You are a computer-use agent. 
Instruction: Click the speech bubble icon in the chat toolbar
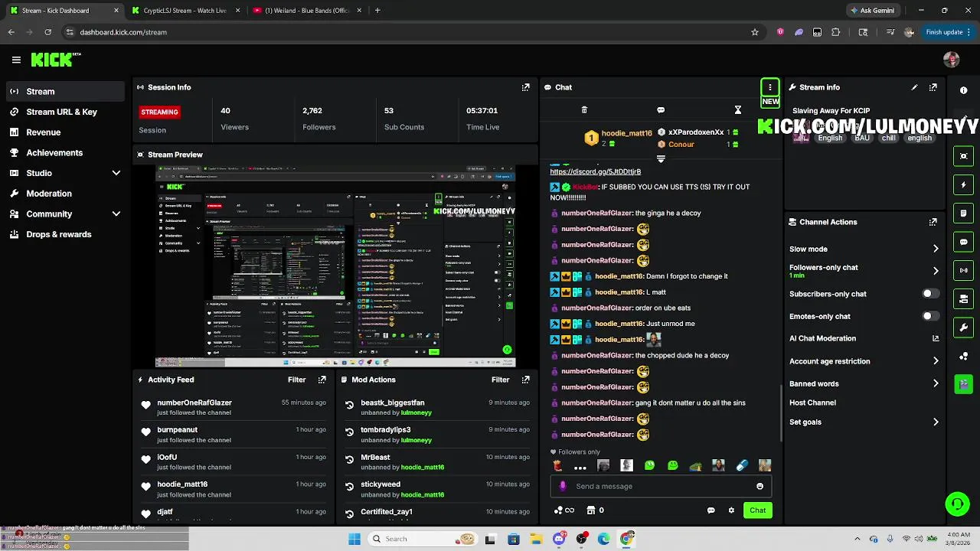661,110
